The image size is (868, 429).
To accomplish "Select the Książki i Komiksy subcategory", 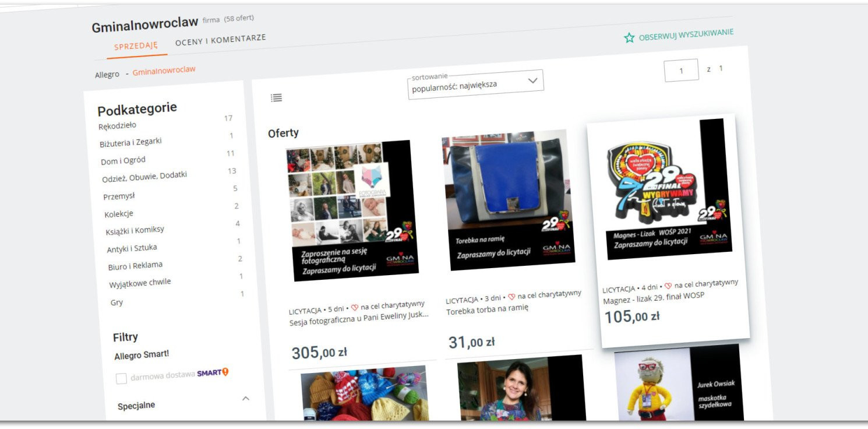I will point(135,230).
